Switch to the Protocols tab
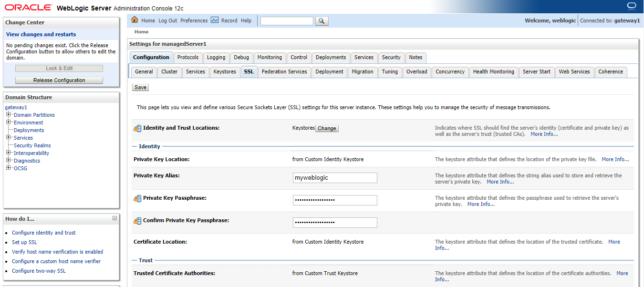 (187, 57)
